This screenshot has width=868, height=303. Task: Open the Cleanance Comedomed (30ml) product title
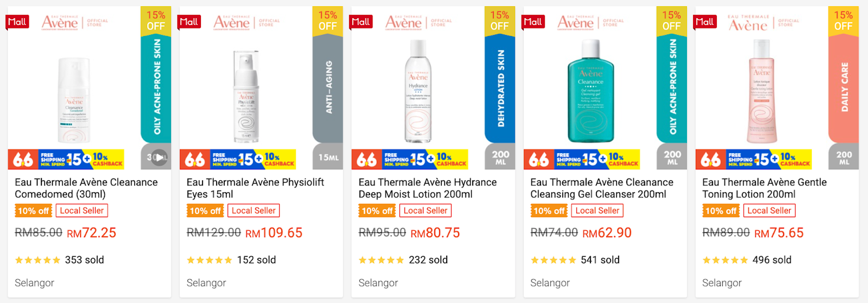[86, 188]
